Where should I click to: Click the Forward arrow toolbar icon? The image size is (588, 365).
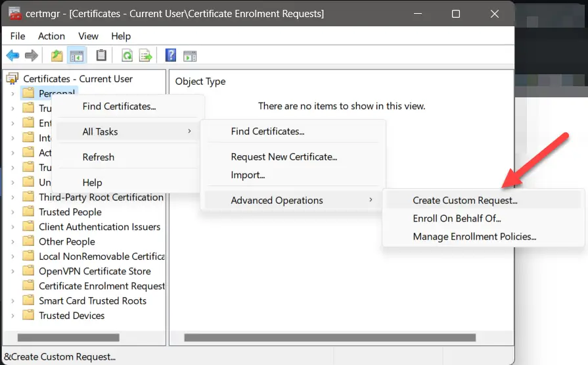pos(31,56)
